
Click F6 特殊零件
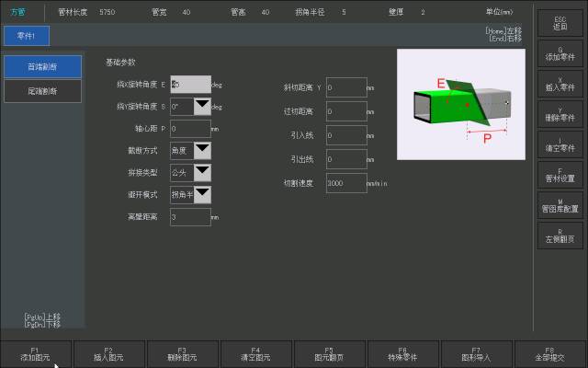[x=402, y=354]
